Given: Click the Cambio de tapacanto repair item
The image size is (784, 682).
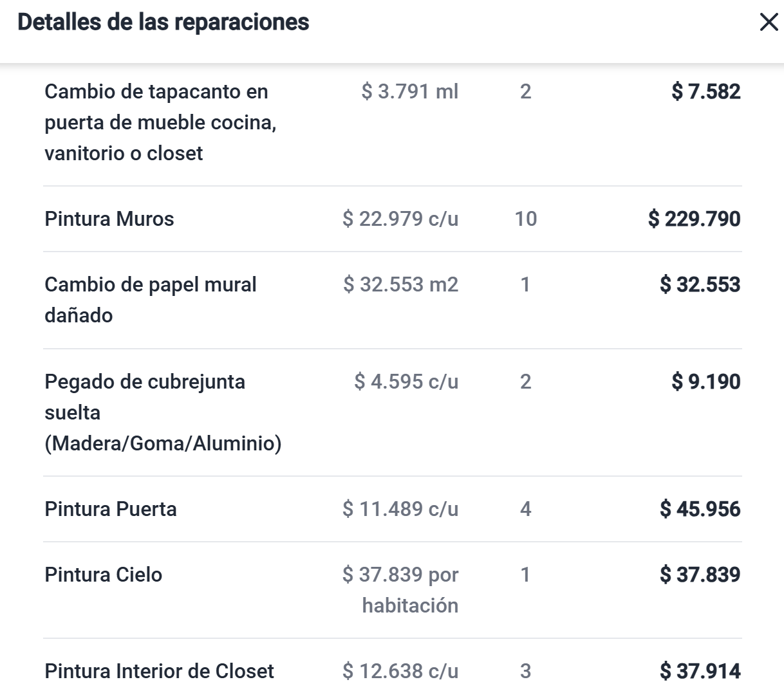Looking at the screenshot, I should point(160,122).
